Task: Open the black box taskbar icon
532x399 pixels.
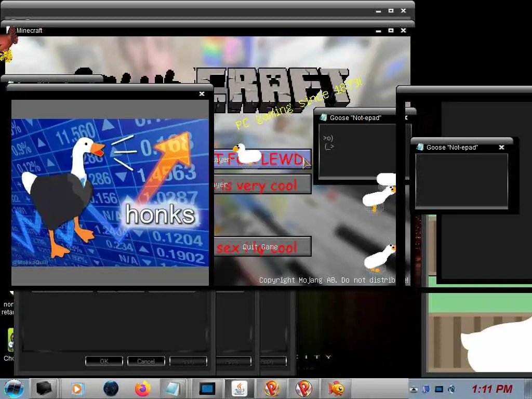Action: click(44, 389)
